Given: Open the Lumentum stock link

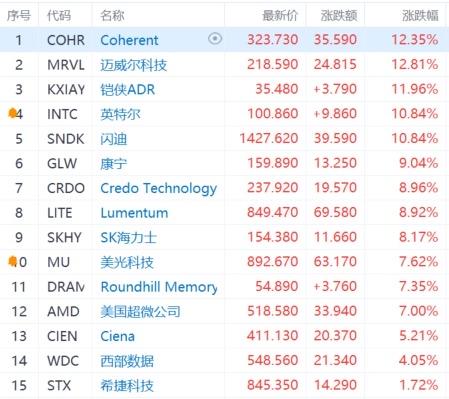Looking at the screenshot, I should click(134, 213).
